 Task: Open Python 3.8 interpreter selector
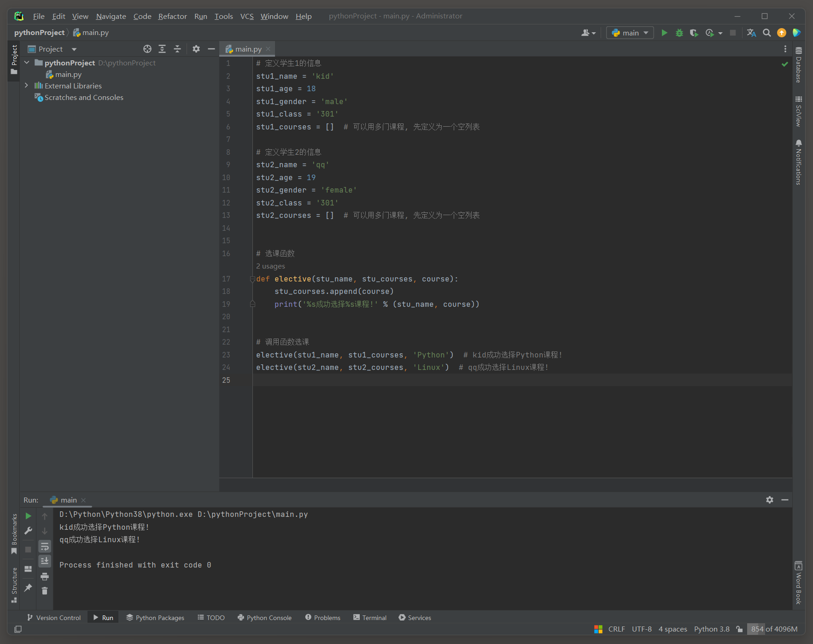(712, 629)
